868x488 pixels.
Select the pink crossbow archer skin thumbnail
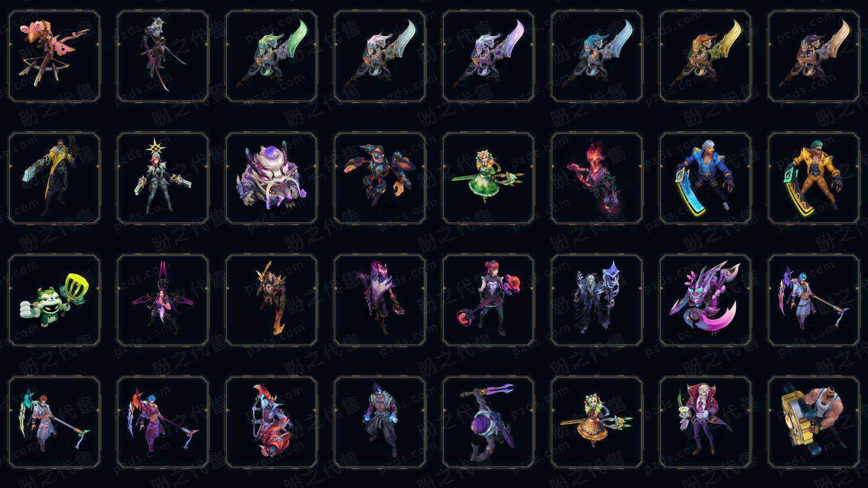point(54,56)
